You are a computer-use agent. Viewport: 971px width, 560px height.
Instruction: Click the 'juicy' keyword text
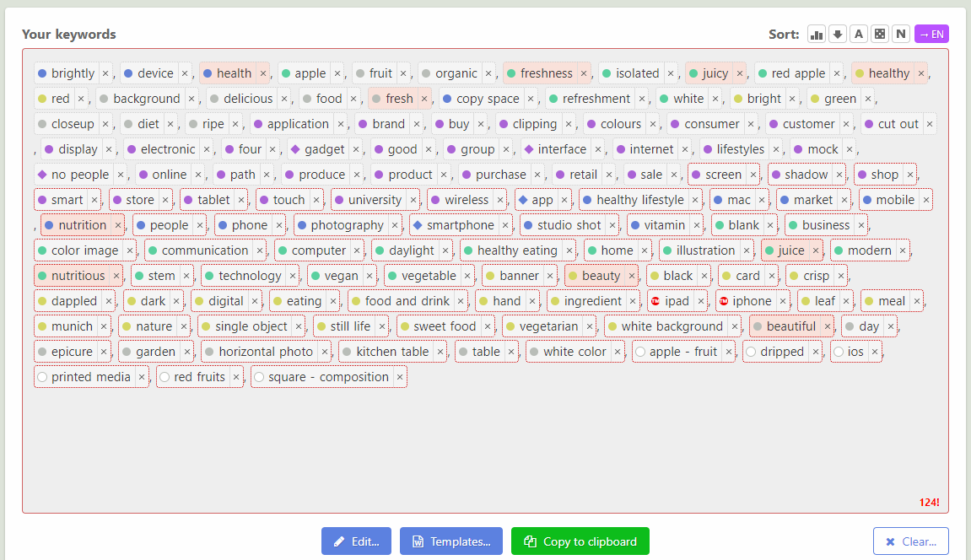point(715,73)
